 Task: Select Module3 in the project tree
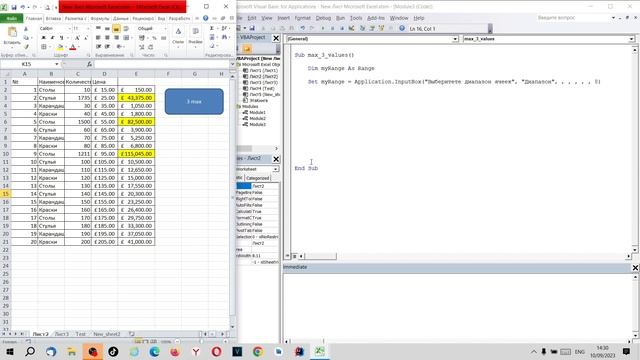[x=257, y=124]
